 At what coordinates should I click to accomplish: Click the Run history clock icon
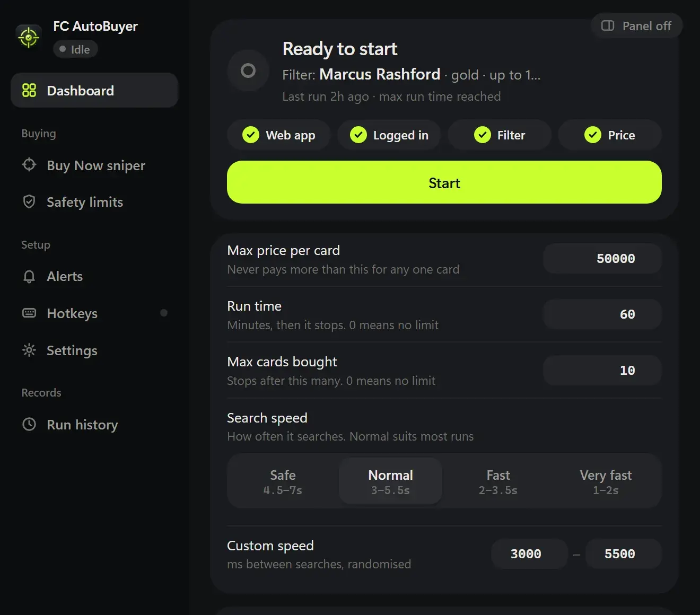pos(29,424)
